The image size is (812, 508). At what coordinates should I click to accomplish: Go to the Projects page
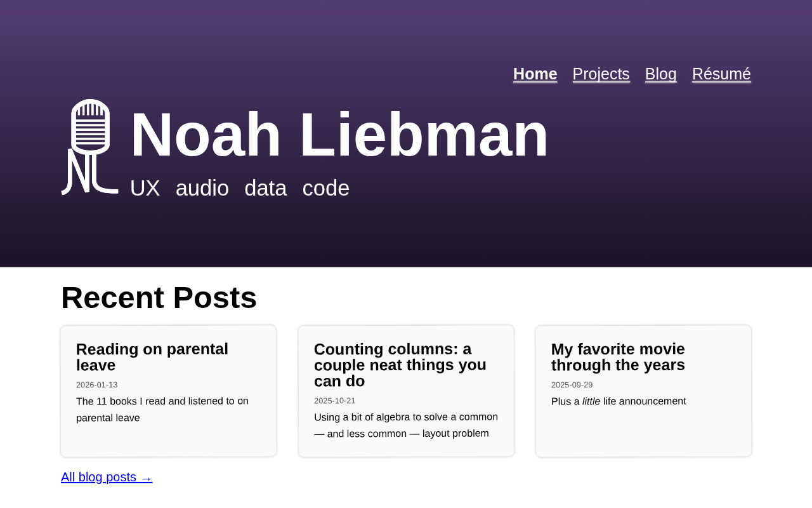[601, 74]
